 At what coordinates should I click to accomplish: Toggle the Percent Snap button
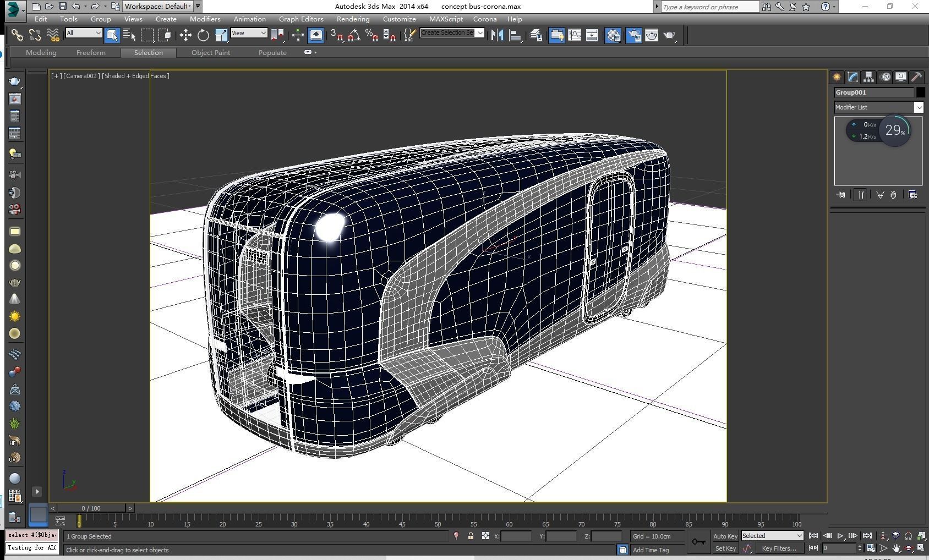click(x=371, y=35)
